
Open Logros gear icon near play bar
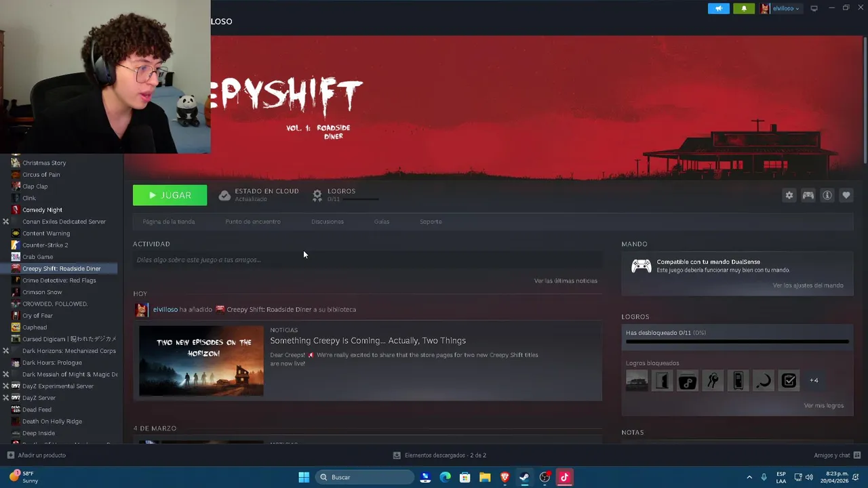coord(317,195)
